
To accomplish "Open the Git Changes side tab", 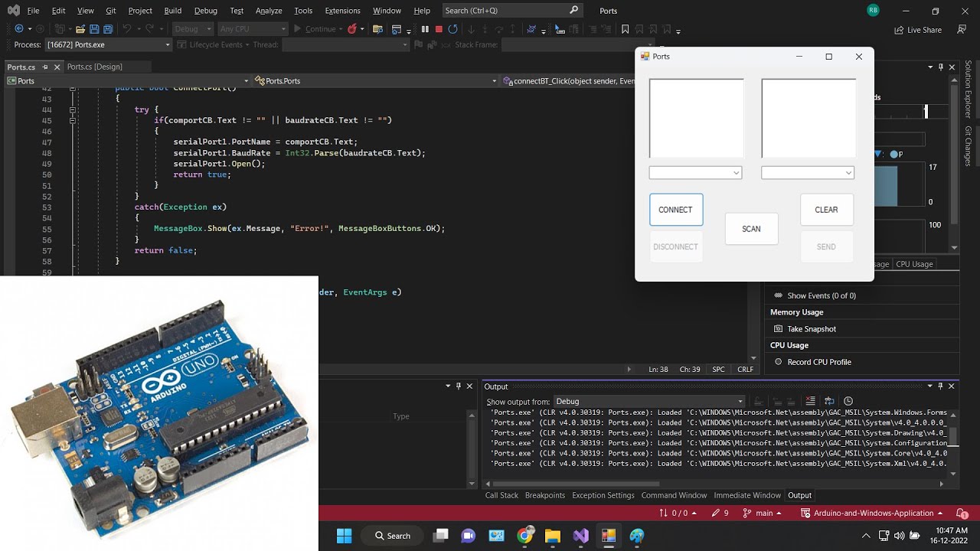I will [x=968, y=145].
